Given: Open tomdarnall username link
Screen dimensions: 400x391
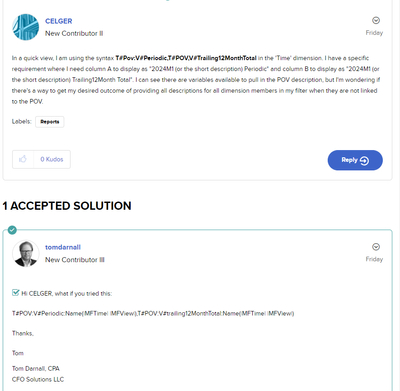Looking at the screenshot, I should [x=63, y=247].
